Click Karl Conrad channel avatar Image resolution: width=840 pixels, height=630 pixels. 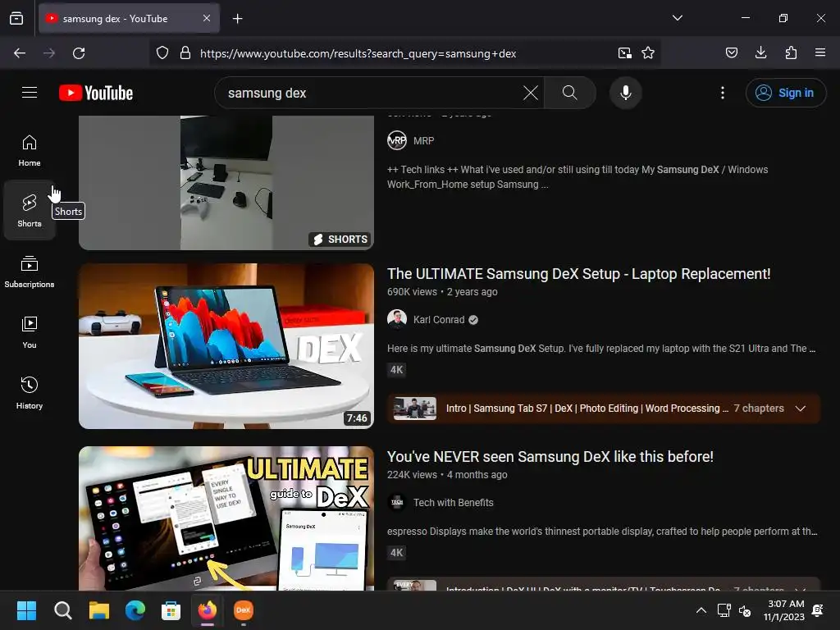pyautogui.click(x=397, y=319)
